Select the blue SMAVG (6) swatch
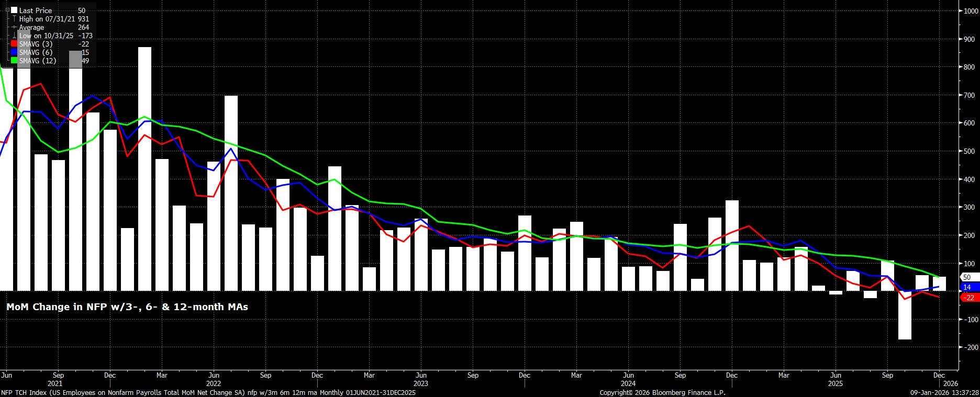Viewport: 980px width, 397px height. click(14, 52)
